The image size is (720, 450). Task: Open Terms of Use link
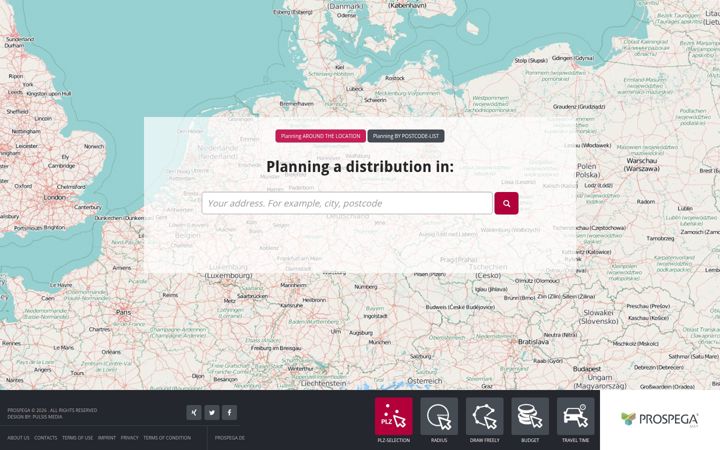click(77, 438)
